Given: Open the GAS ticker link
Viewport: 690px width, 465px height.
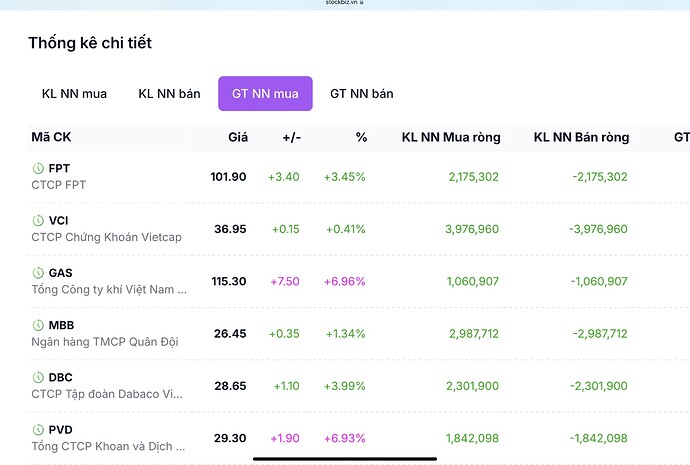Looking at the screenshot, I should tap(60, 272).
